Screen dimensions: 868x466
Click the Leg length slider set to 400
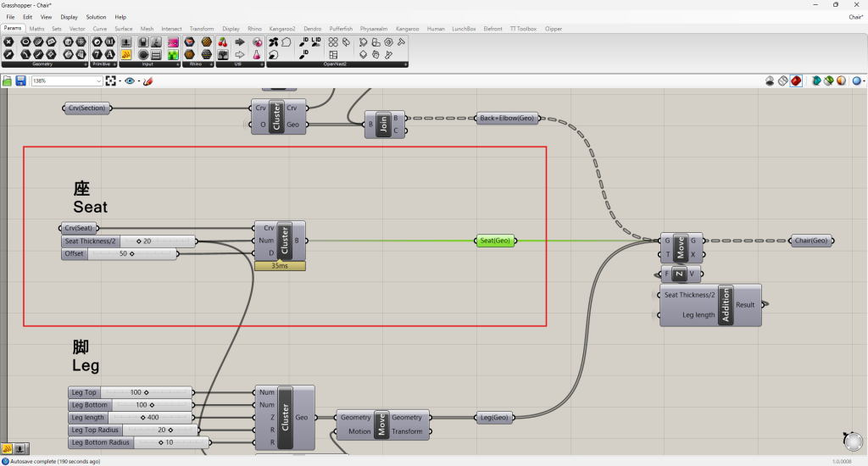tap(131, 418)
